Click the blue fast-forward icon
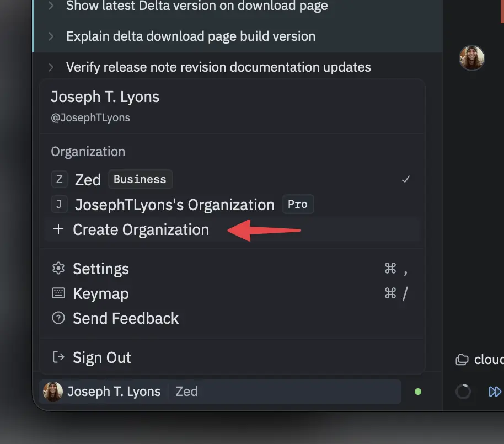The width and height of the screenshot is (504, 444). [x=495, y=392]
